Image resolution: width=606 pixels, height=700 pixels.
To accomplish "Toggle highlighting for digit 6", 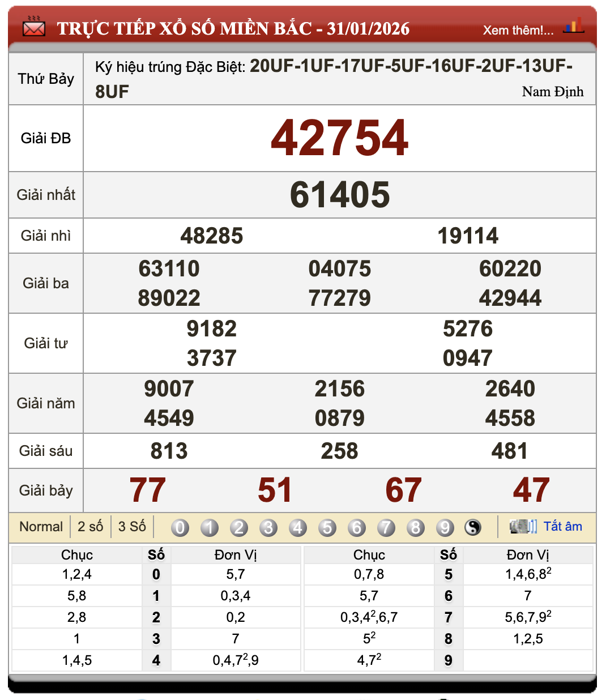I will [x=357, y=527].
